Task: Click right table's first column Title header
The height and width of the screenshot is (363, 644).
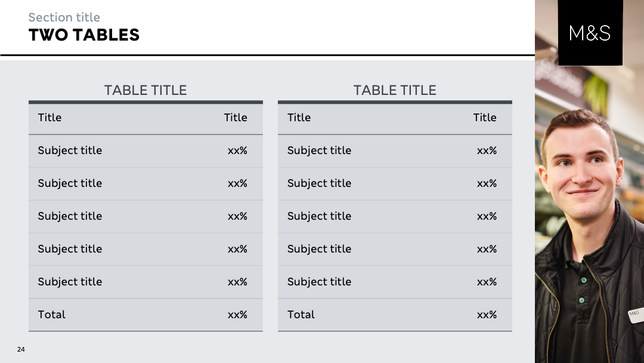Action: click(x=299, y=118)
